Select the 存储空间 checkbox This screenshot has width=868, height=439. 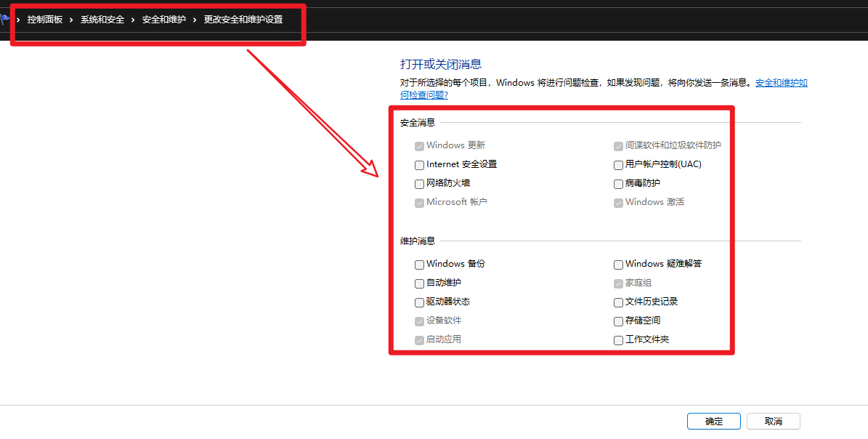pos(619,321)
